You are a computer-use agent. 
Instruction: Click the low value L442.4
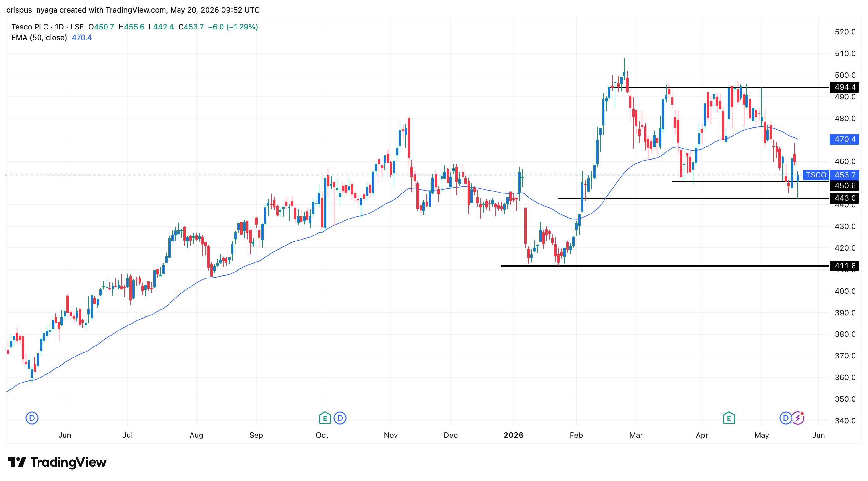(x=161, y=27)
